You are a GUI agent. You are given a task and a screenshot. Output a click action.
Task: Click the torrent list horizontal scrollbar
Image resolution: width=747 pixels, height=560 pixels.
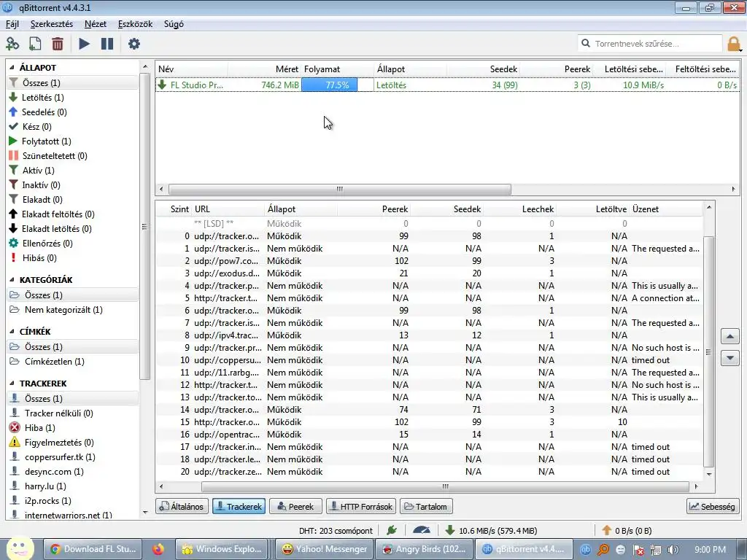pyautogui.click(x=340, y=189)
